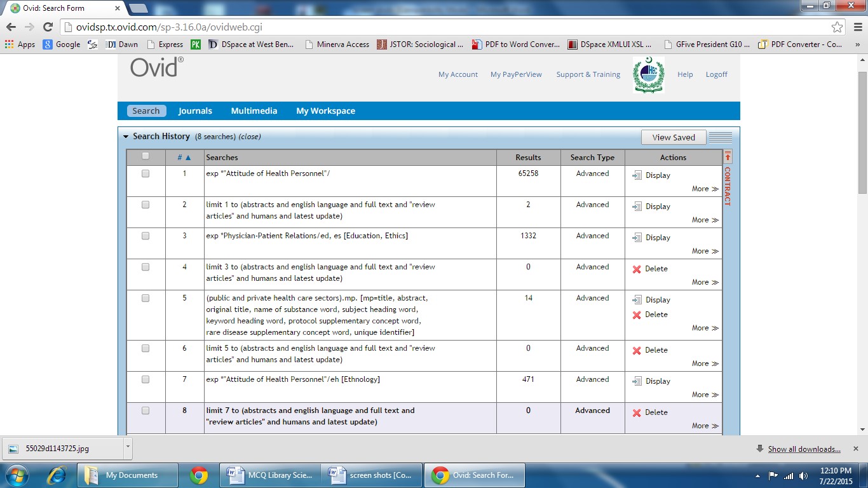This screenshot has width=868, height=488.
Task: Click the Logoff link
Action: pyautogui.click(x=716, y=74)
